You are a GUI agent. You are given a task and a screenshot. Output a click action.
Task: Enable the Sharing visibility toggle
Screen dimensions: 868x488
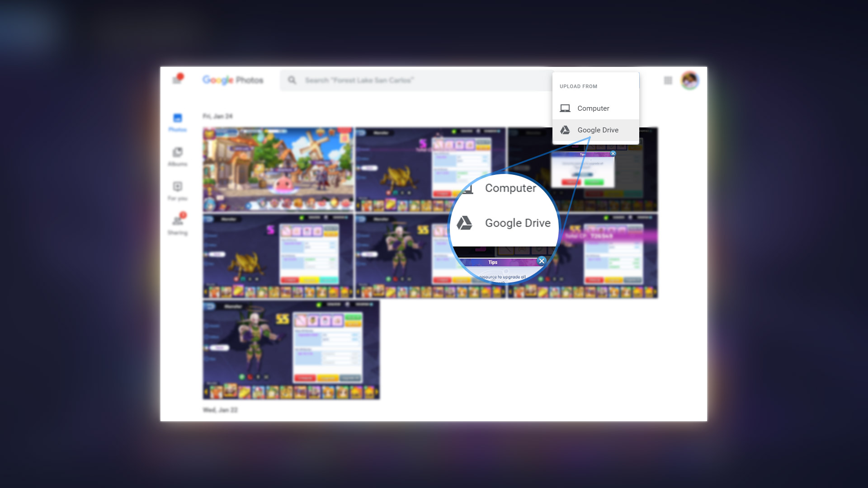(178, 224)
